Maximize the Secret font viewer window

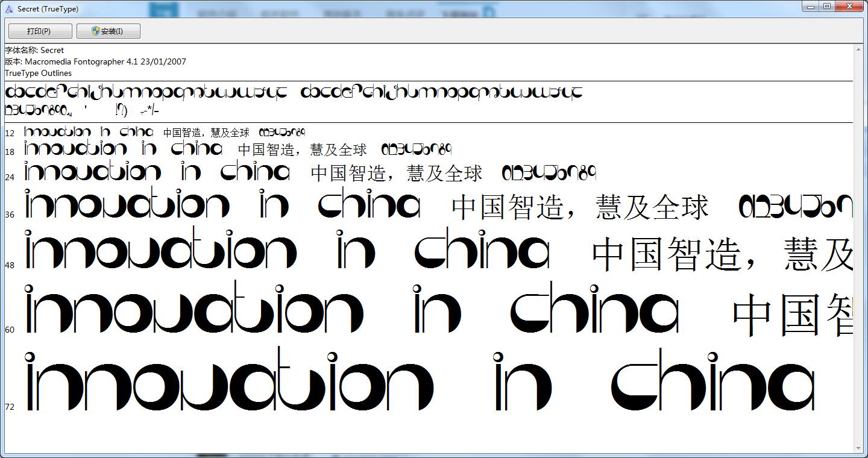coord(827,7)
